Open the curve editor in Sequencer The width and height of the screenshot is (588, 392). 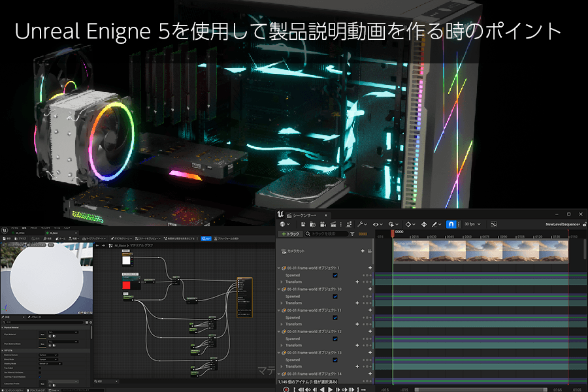pyautogui.click(x=493, y=224)
